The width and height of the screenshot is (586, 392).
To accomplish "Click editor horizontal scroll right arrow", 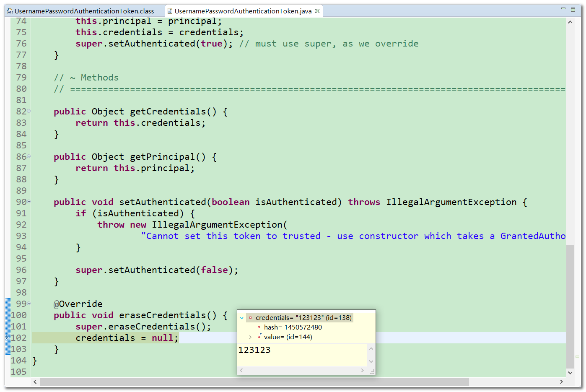I will point(561,382).
